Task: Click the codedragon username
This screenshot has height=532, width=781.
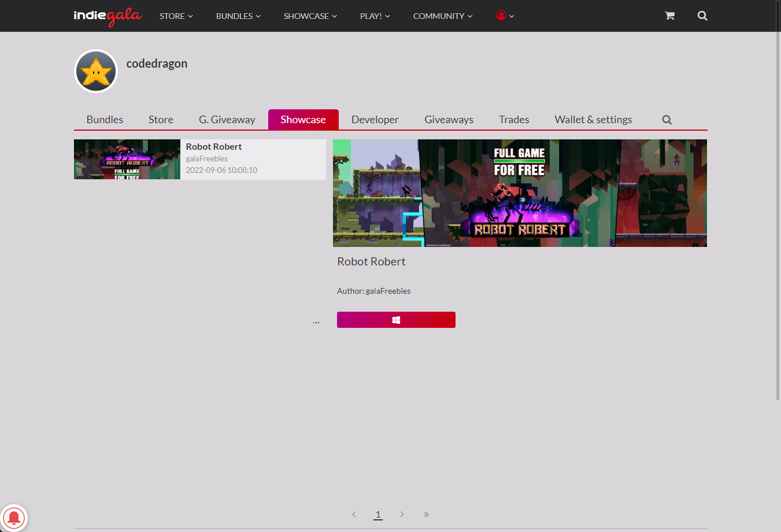Action: (157, 64)
